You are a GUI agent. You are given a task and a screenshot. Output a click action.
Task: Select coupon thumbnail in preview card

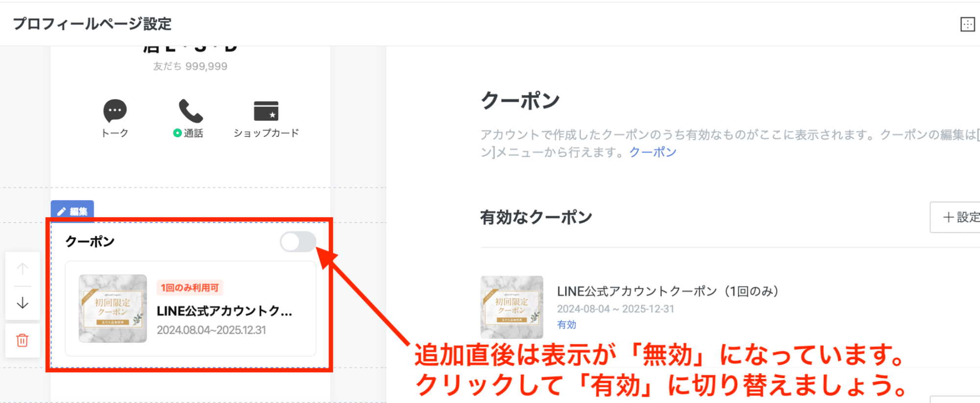click(x=113, y=308)
